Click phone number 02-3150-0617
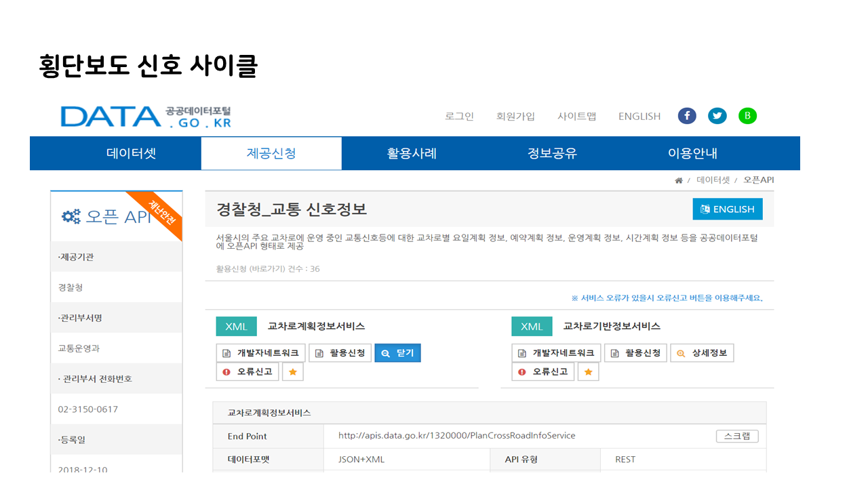868x488 pixels. coord(88,409)
